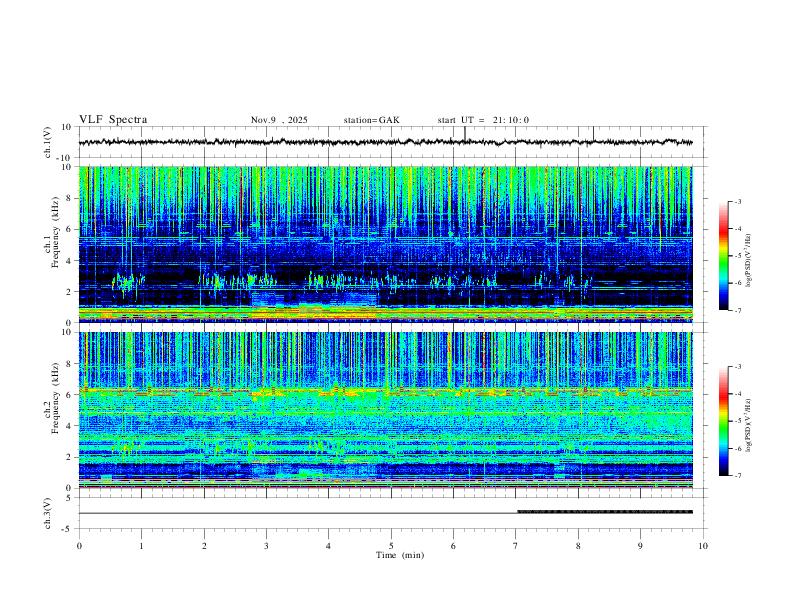Click the '-3' label on upper colorbar
The width and height of the screenshot is (792, 612).
pyautogui.click(x=737, y=201)
